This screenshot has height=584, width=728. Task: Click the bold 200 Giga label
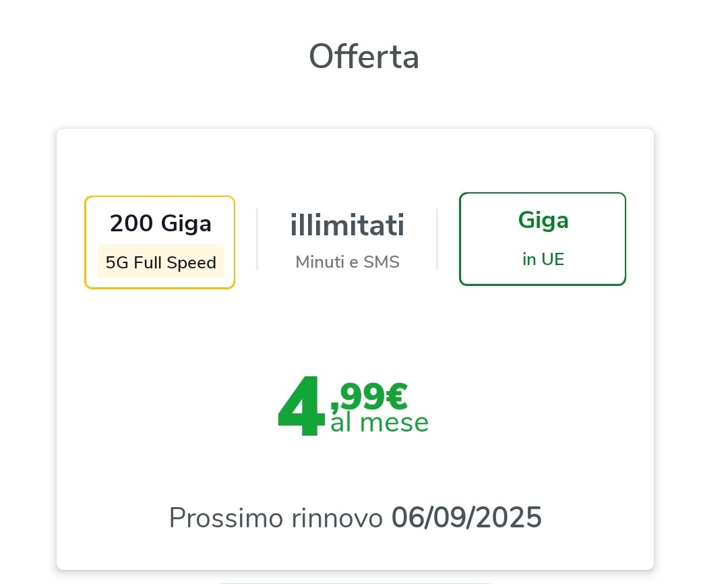click(x=160, y=223)
